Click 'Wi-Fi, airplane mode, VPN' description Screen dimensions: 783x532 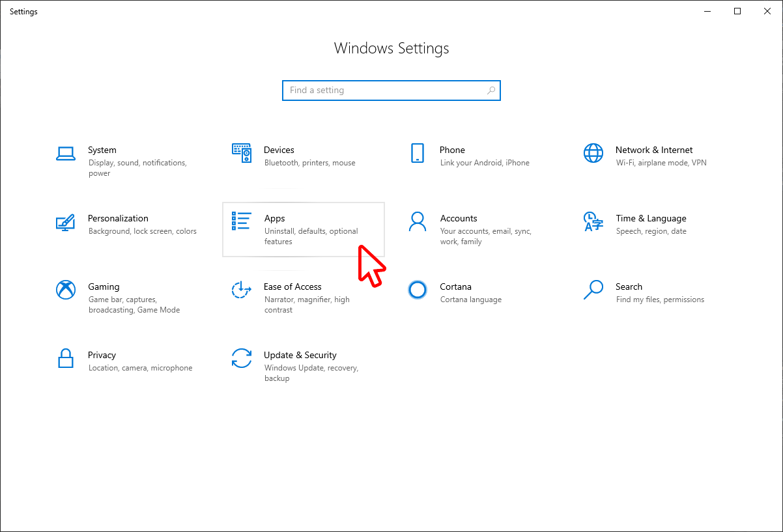point(661,163)
